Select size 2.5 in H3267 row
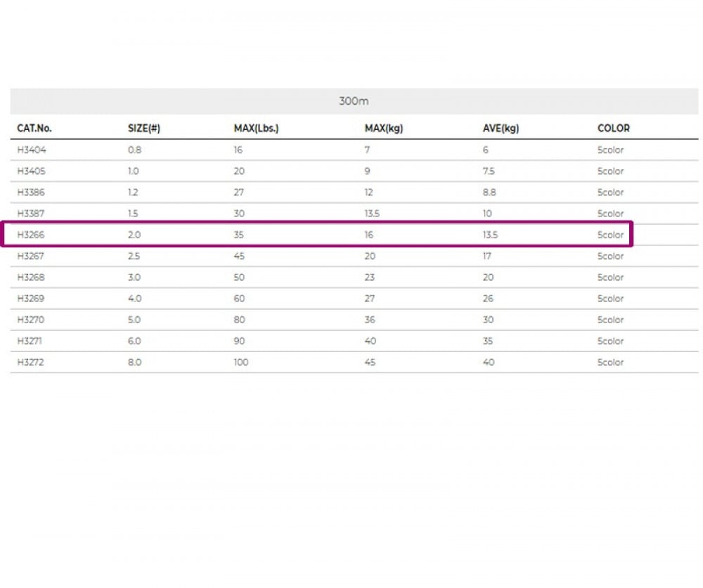The image size is (703, 588). 134,256
